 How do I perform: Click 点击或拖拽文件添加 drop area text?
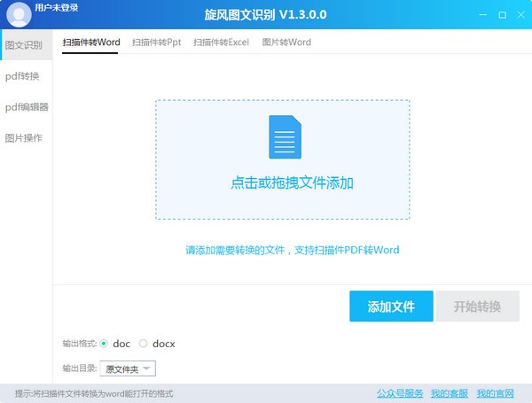point(292,183)
